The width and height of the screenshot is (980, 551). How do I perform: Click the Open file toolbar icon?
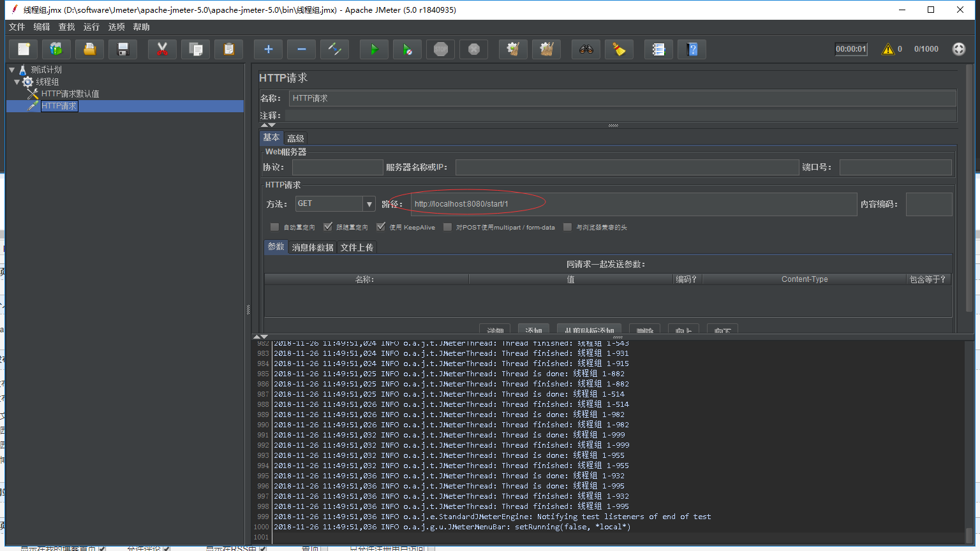(x=90, y=49)
